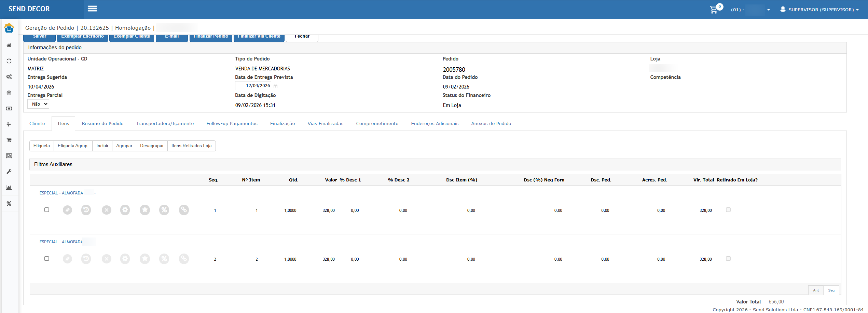Switch to the Resumo do Pedido tab

coord(102,124)
